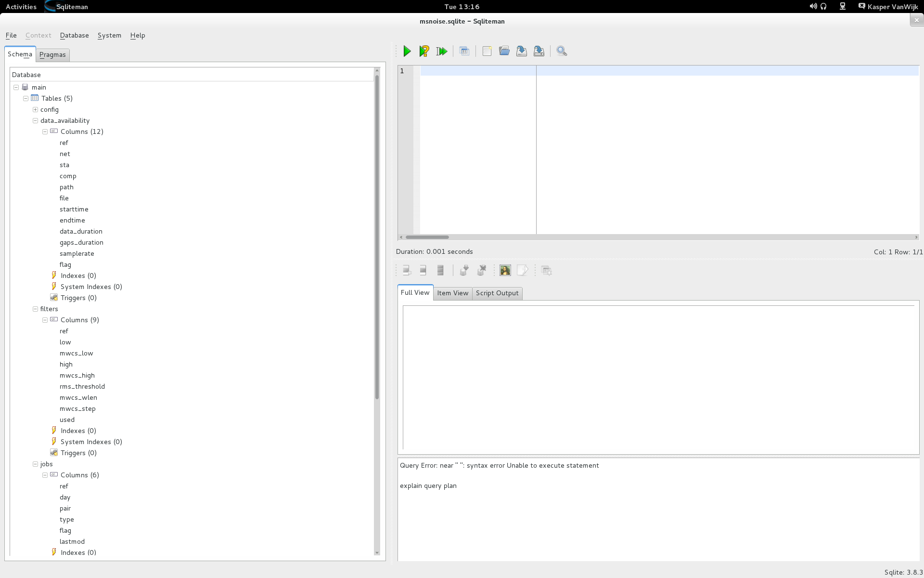Collapse the data_availability table node

pos(35,120)
